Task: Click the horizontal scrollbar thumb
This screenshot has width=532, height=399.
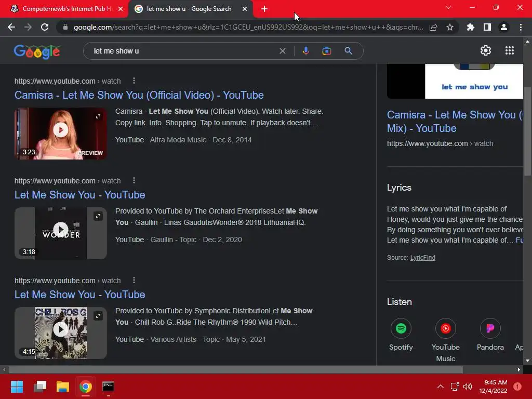Action: [x=235, y=369]
